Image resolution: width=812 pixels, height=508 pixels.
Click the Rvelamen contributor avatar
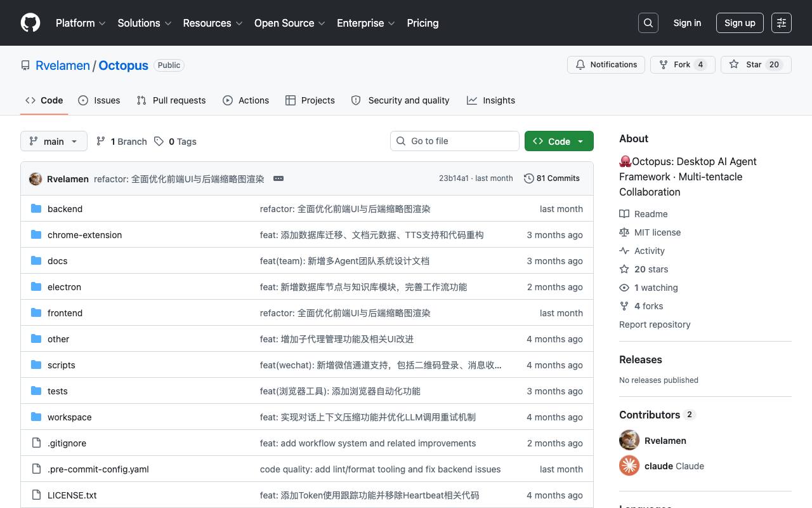[629, 441]
